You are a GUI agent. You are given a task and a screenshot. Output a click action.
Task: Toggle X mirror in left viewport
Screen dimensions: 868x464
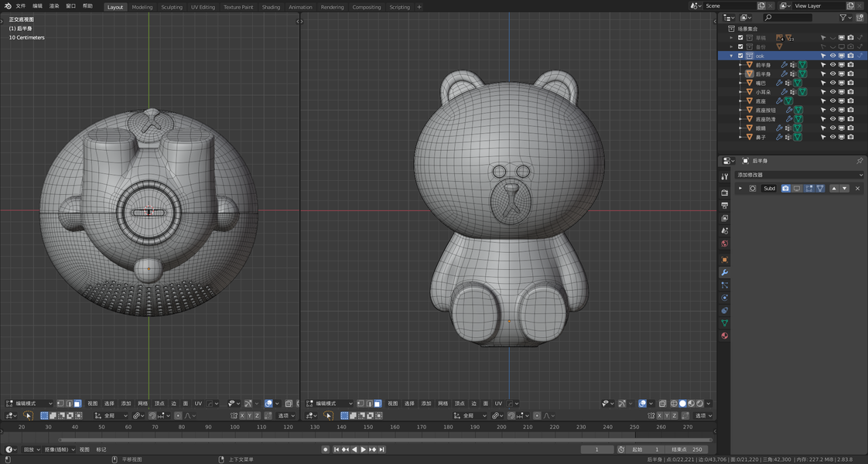coord(242,415)
